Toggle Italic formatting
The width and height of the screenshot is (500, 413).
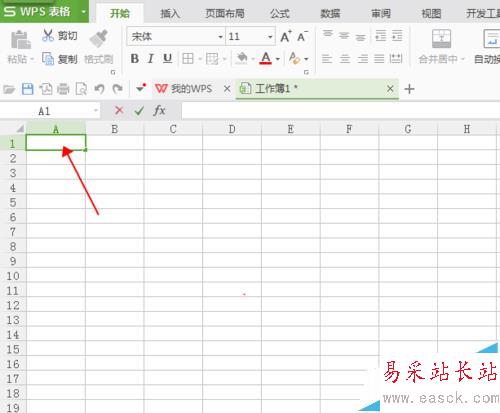(151, 59)
